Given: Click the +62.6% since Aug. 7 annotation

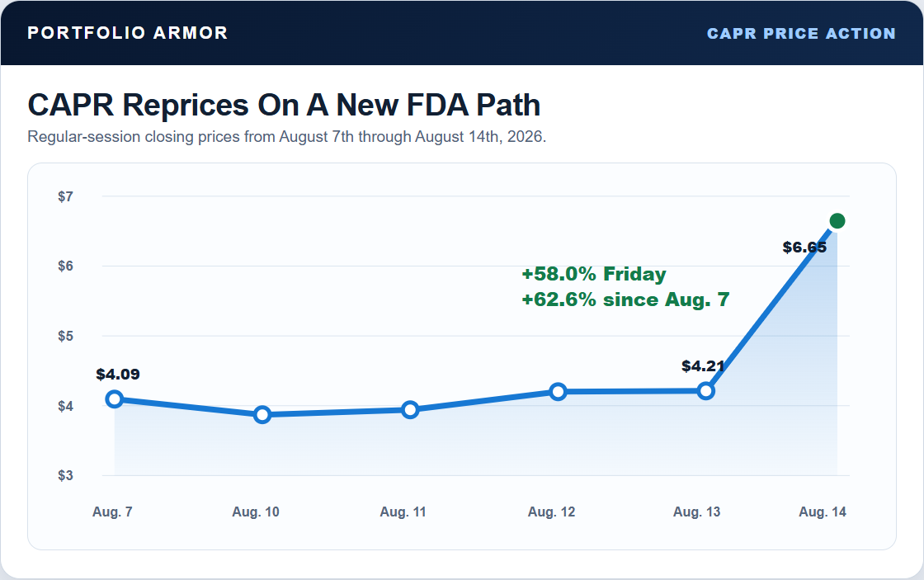Looking at the screenshot, I should point(626,299).
